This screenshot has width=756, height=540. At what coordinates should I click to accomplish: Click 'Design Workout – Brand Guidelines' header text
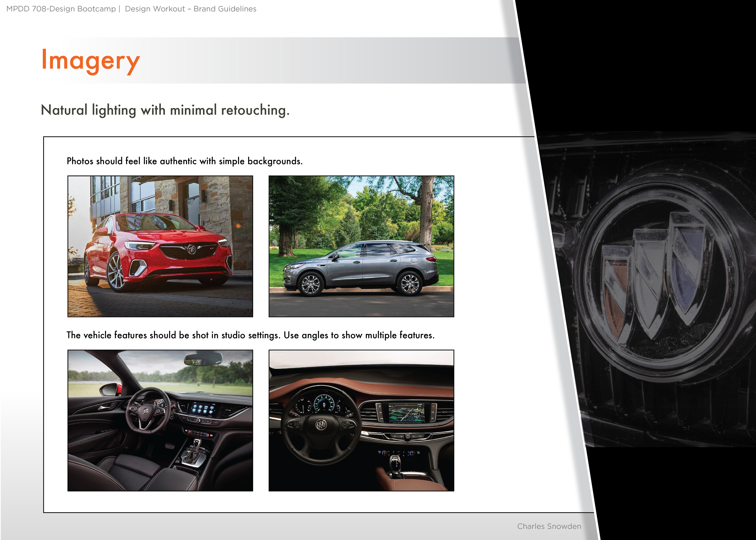pos(191,9)
